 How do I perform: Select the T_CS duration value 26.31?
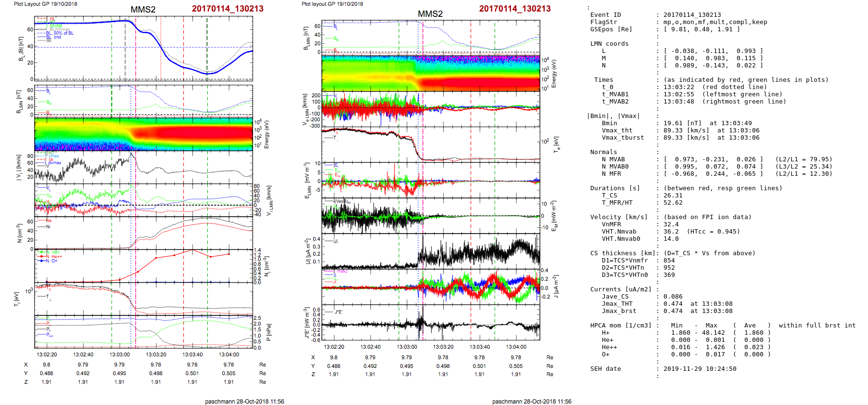[673, 196]
